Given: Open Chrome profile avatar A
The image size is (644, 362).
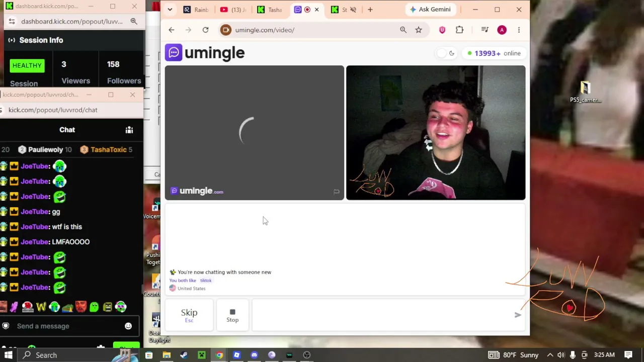Looking at the screenshot, I should pos(502,30).
